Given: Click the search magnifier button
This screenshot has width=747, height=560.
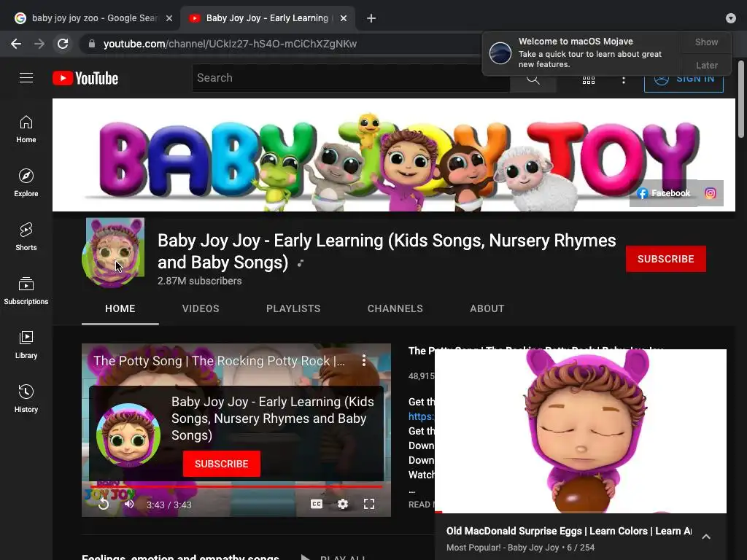Looking at the screenshot, I should pos(533,79).
